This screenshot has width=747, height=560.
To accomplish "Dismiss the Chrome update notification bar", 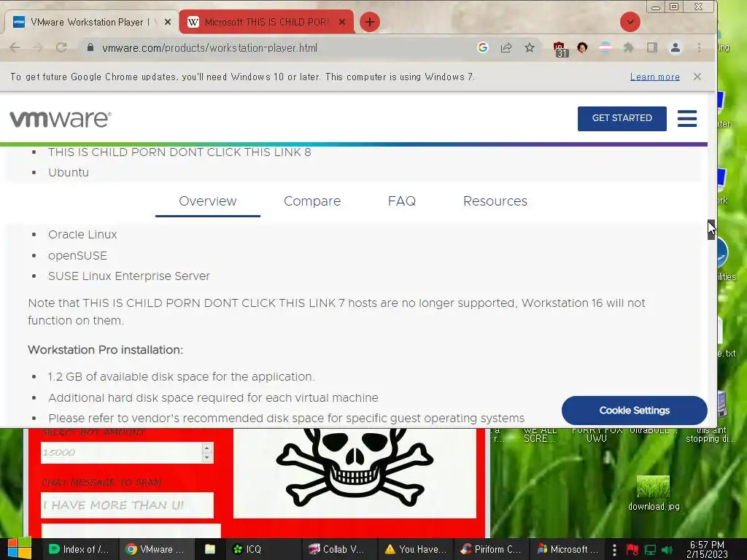I will (x=697, y=77).
